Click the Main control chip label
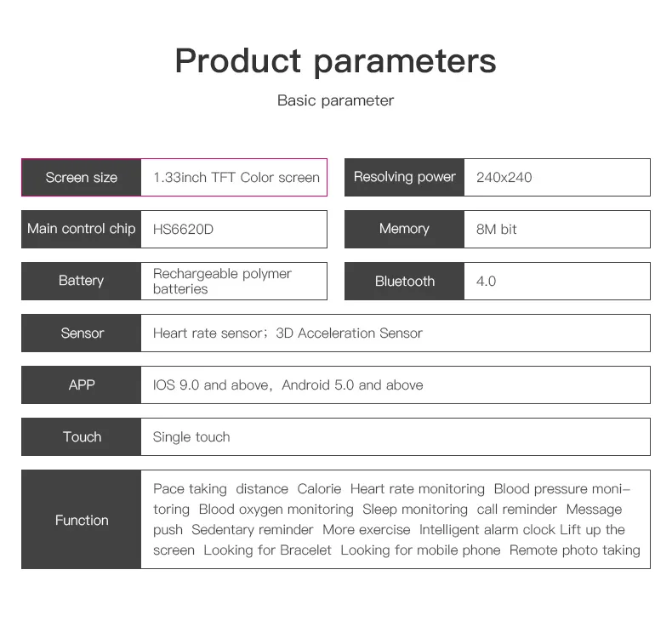 [x=82, y=230]
